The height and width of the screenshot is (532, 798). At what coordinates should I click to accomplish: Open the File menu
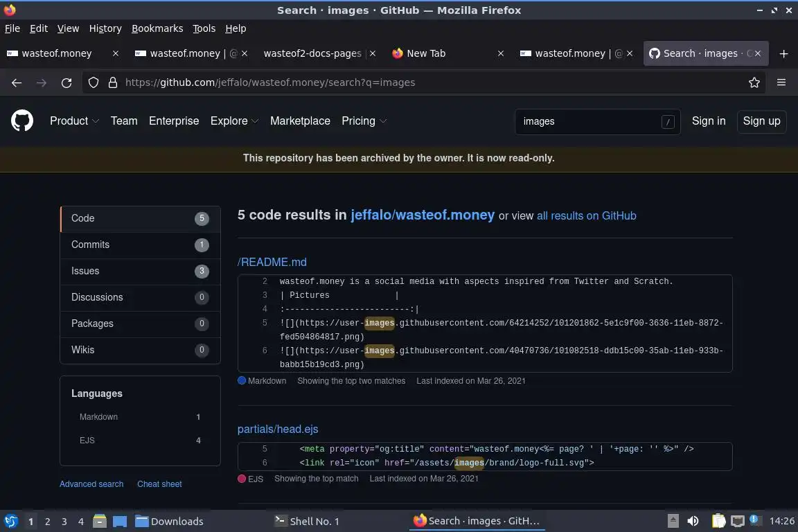tap(12, 28)
